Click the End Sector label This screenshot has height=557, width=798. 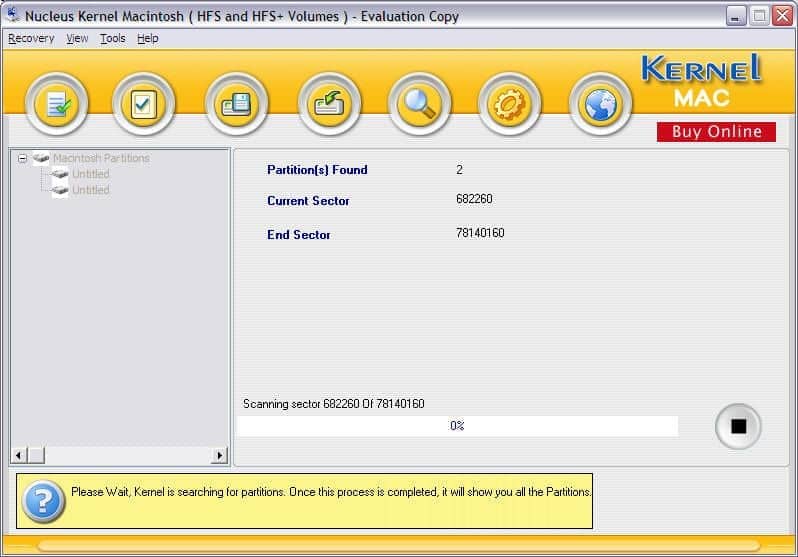[x=298, y=235]
